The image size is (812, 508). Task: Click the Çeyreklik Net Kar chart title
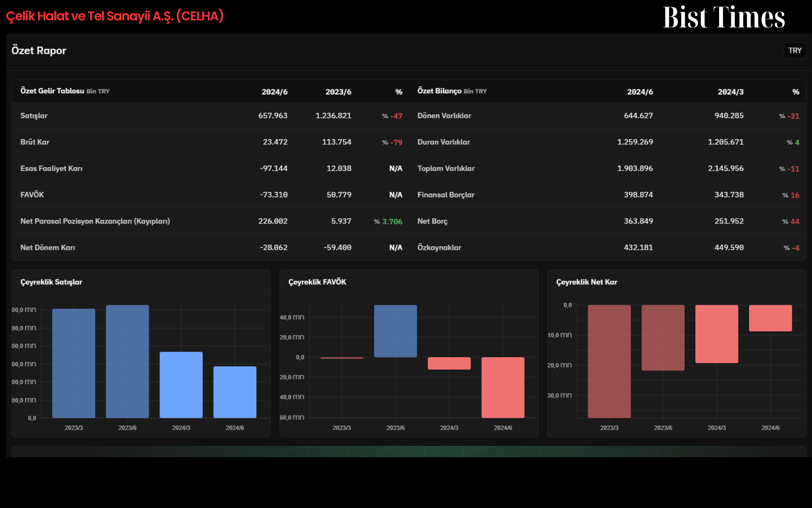587,282
